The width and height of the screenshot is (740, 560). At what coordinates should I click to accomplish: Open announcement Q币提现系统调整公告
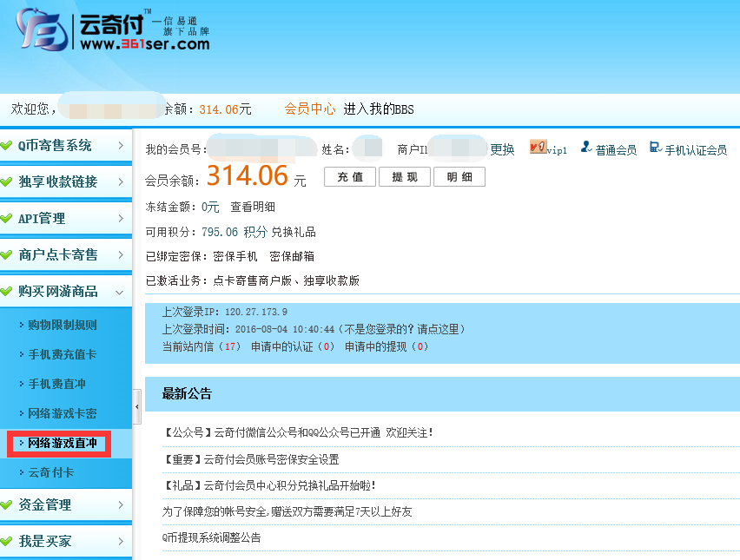pyautogui.click(x=211, y=537)
